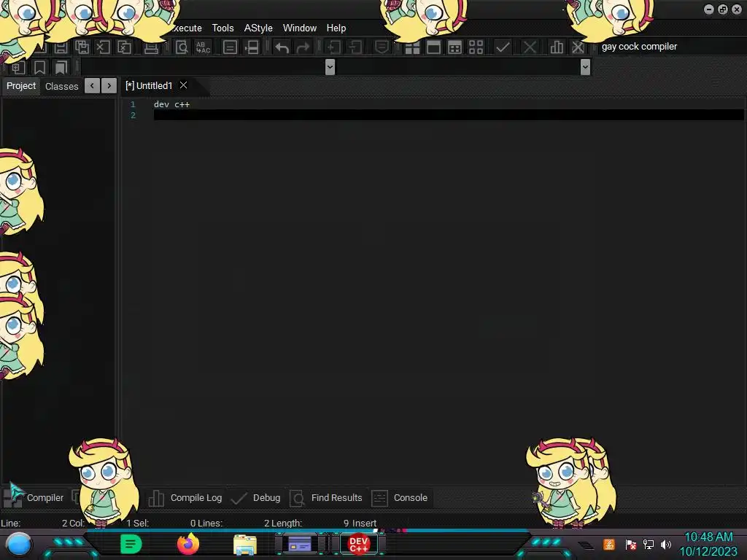747x560 pixels.
Task: Expand the function list dropdown arrow
Action: click(586, 67)
